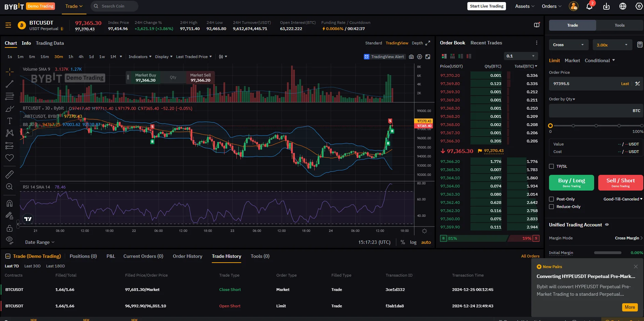
Task: Switch to the Order History tab
Action: coord(187,256)
